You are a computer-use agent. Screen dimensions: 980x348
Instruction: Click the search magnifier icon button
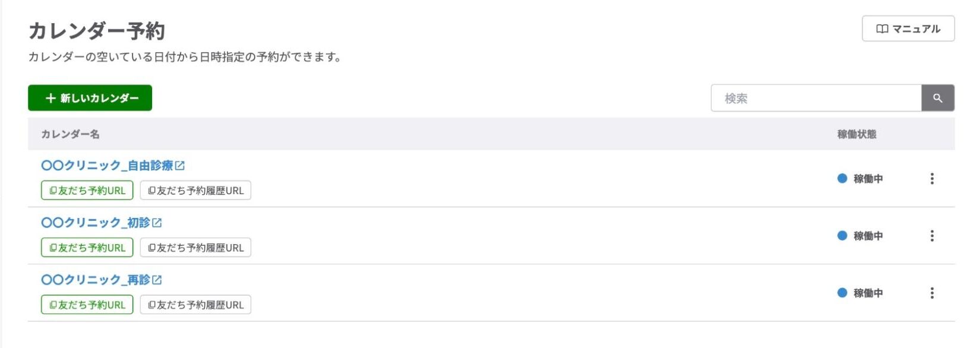pos(937,98)
